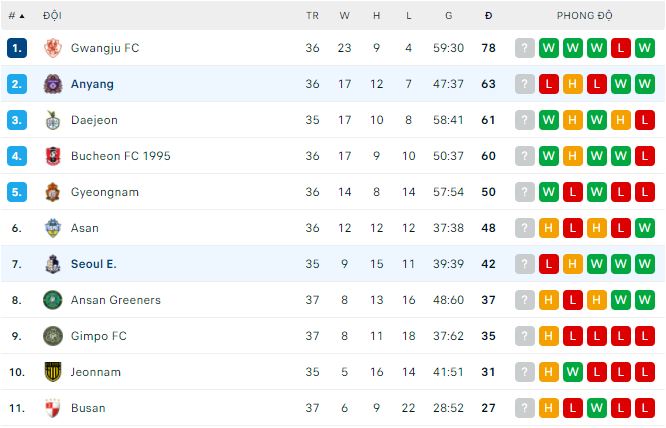Open the Bucheon FC 1995 team page
The width and height of the screenshot is (666, 428).
click(121, 156)
